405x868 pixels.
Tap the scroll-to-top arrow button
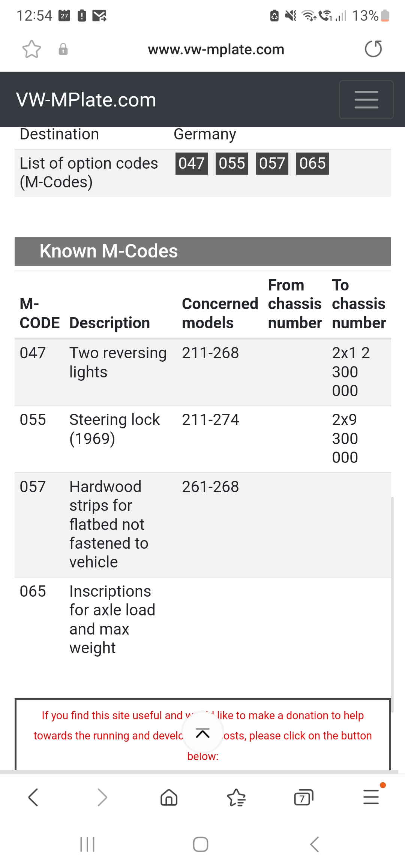pos(202,733)
